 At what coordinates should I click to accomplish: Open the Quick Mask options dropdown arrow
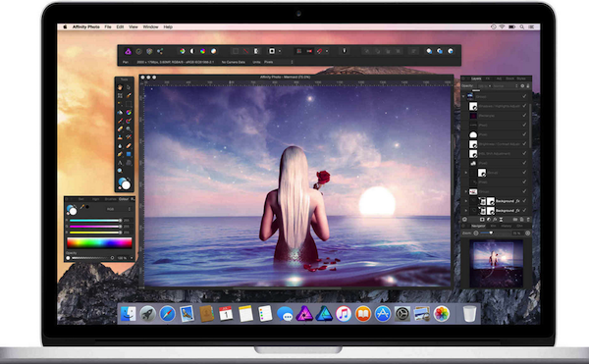click(280, 51)
